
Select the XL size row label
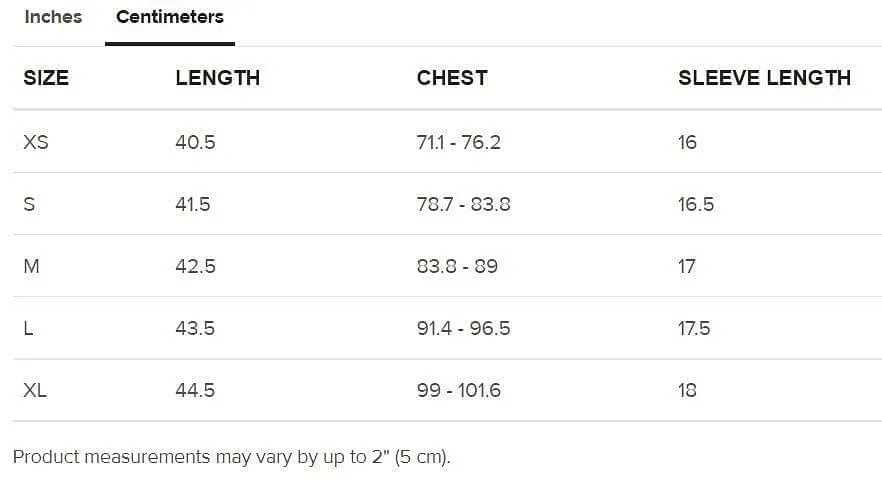tap(35, 390)
